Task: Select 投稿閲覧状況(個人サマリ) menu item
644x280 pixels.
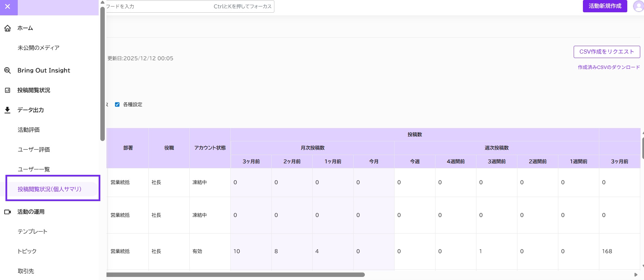Action: (49, 189)
